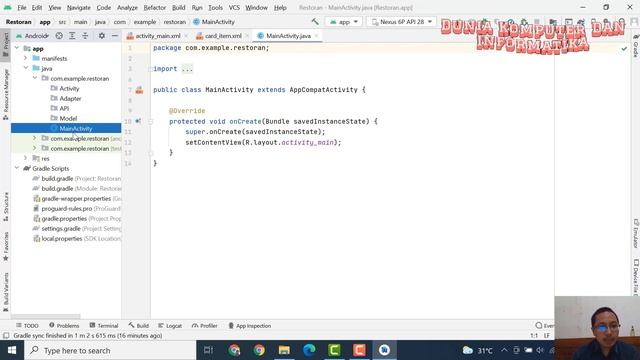Collapse the java folder

tap(26, 68)
